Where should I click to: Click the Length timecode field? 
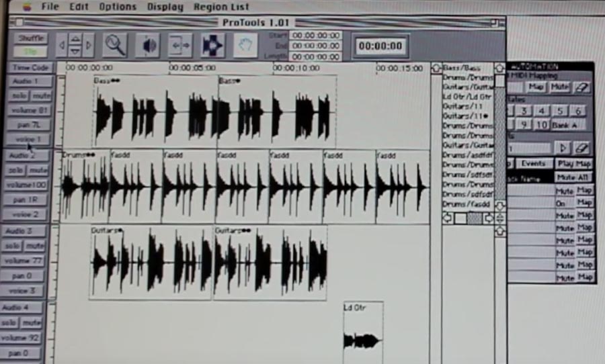click(x=316, y=56)
